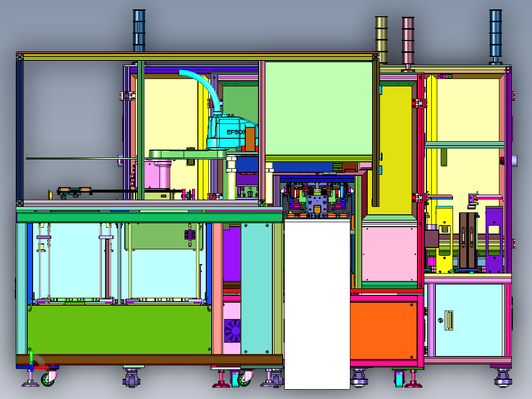Select the pink panel above the orange cabinet

(x=389, y=254)
